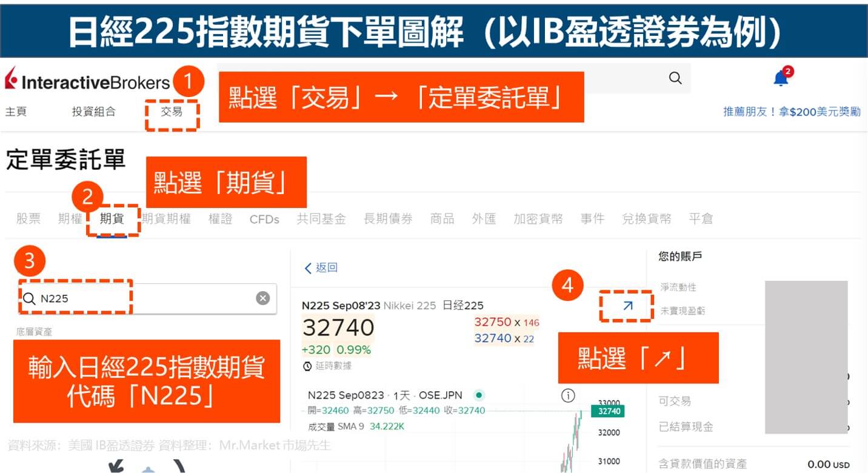
Task: Select the 加密貨幣 tab
Action: point(538,219)
